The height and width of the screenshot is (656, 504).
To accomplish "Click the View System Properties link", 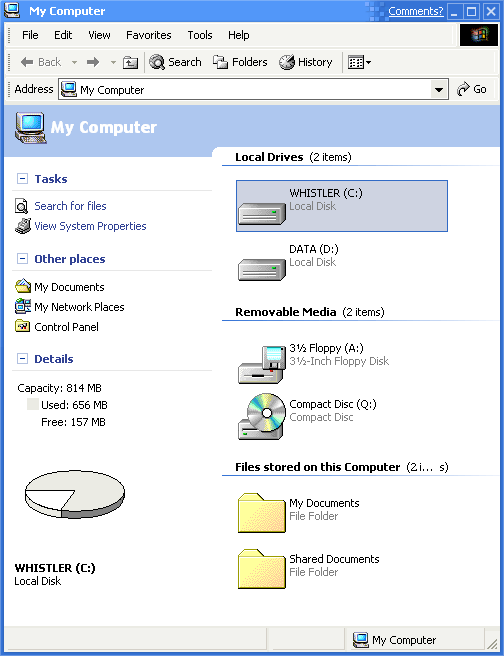I will [x=90, y=226].
